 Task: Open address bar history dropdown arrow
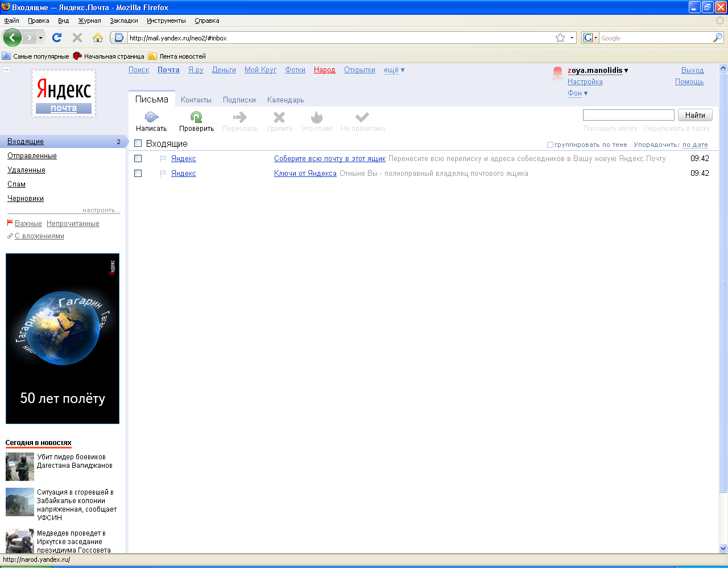(x=572, y=38)
